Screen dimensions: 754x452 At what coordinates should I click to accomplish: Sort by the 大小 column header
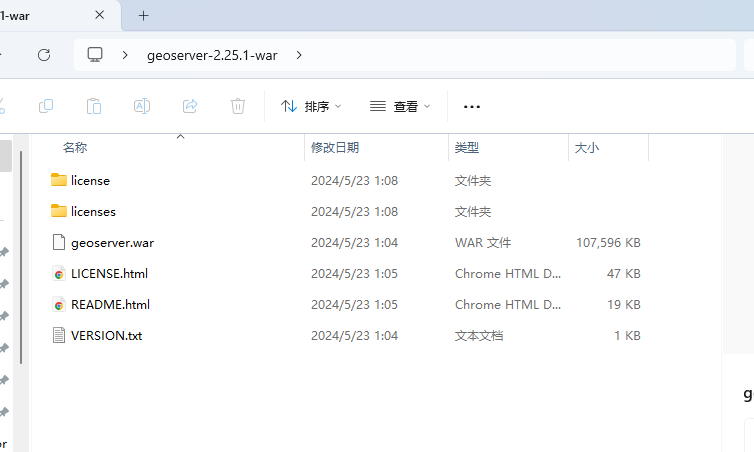click(587, 148)
